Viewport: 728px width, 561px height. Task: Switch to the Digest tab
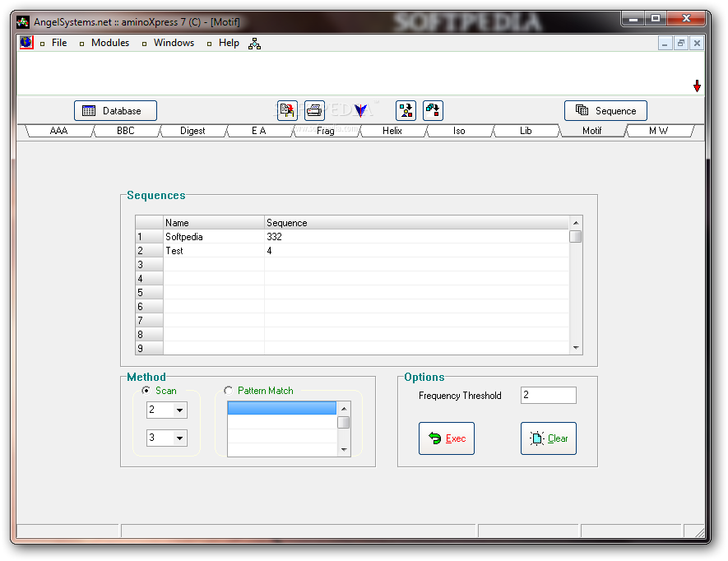(192, 131)
